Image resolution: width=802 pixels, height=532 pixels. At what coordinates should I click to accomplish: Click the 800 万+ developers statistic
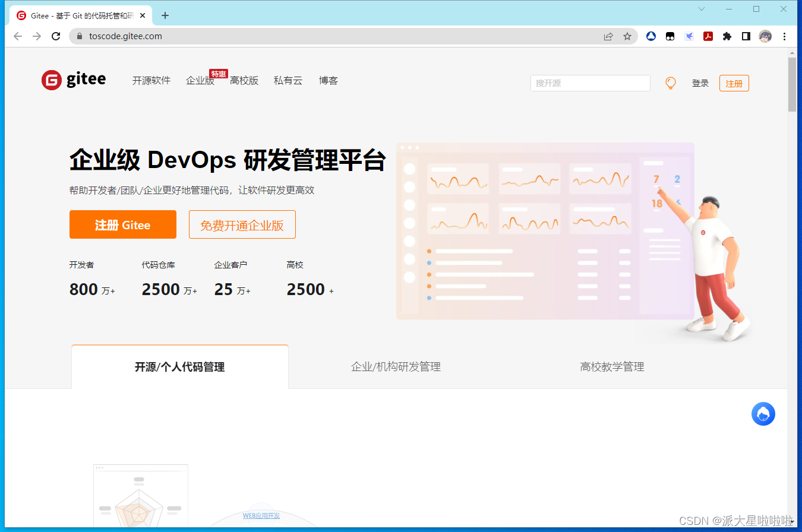click(92, 280)
